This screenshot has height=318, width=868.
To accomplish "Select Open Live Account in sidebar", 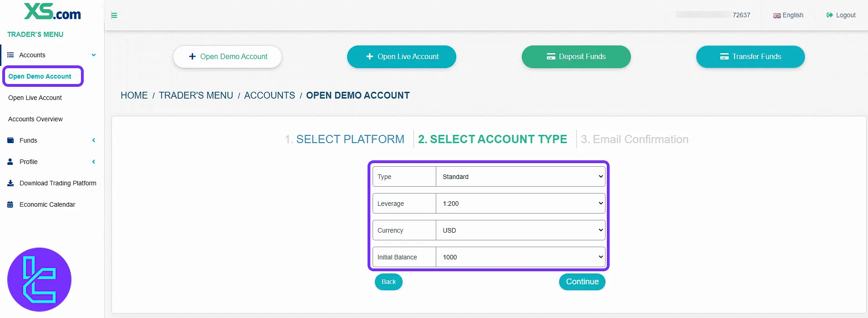I will [x=35, y=98].
